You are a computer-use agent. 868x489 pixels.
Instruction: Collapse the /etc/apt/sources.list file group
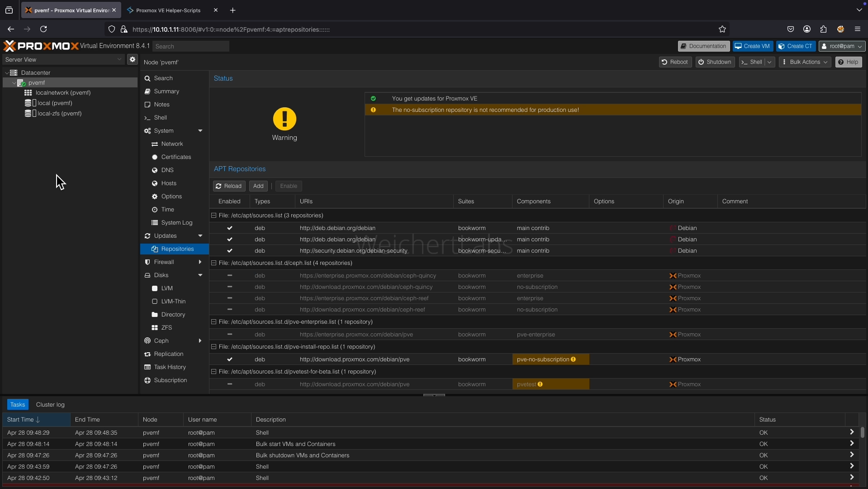click(214, 216)
